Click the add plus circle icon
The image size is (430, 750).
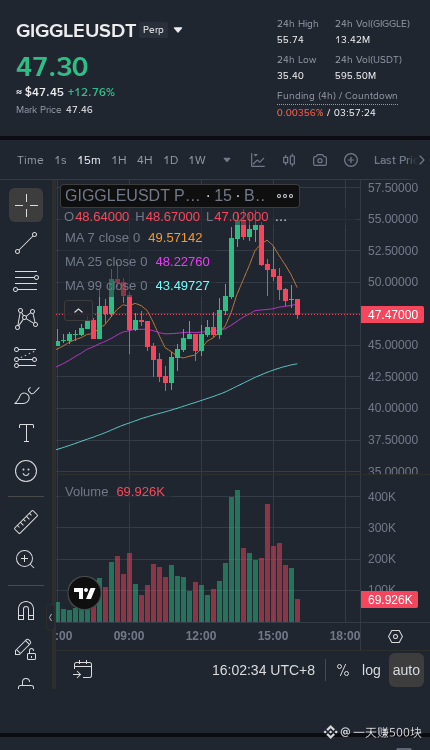point(351,160)
